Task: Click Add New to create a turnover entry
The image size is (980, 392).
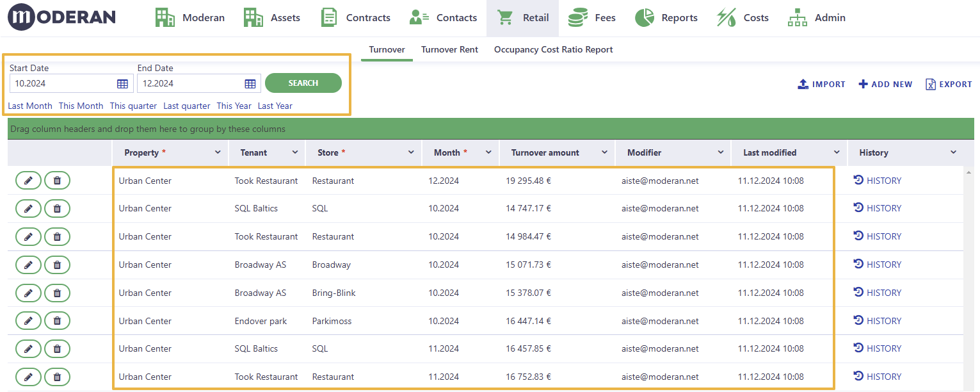Action: (x=885, y=84)
